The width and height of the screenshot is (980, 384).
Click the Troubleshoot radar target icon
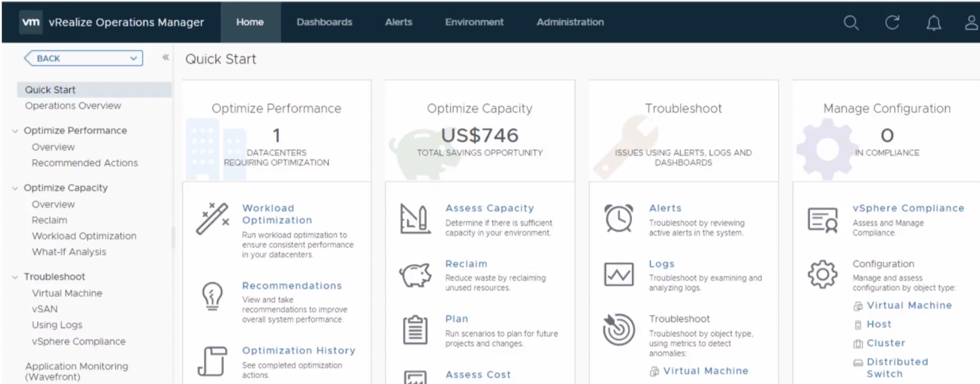tap(618, 329)
